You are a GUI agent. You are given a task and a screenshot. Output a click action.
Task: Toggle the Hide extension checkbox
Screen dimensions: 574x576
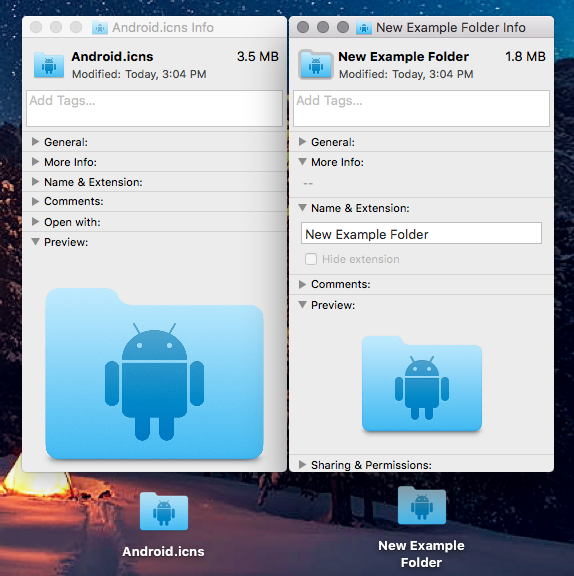311,259
